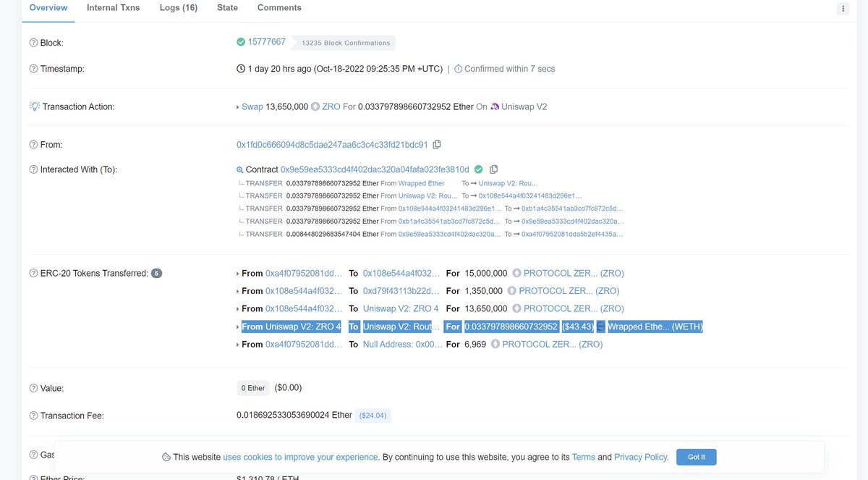Click the green block success checkmark
This screenshot has height=480, width=868.
pyautogui.click(x=241, y=42)
